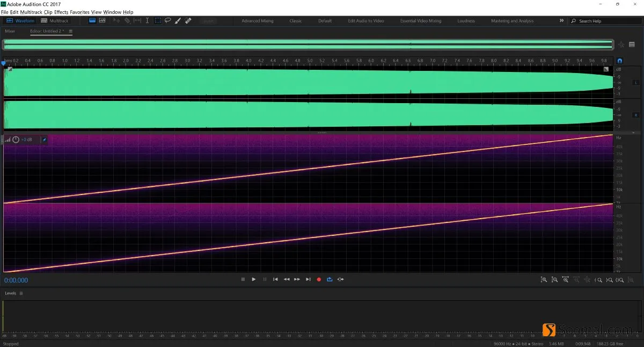Screen dimensions: 644x347
Task: Play the audio
Action: (x=254, y=279)
